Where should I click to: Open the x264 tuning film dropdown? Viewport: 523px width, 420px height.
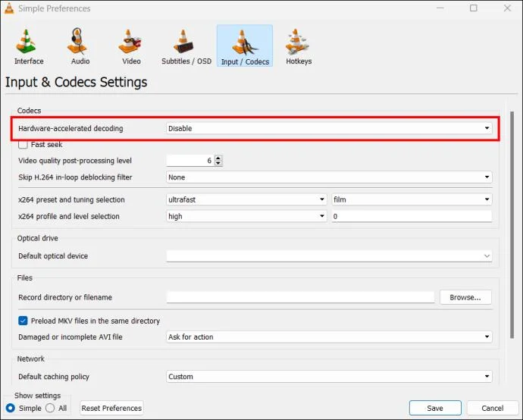point(412,199)
